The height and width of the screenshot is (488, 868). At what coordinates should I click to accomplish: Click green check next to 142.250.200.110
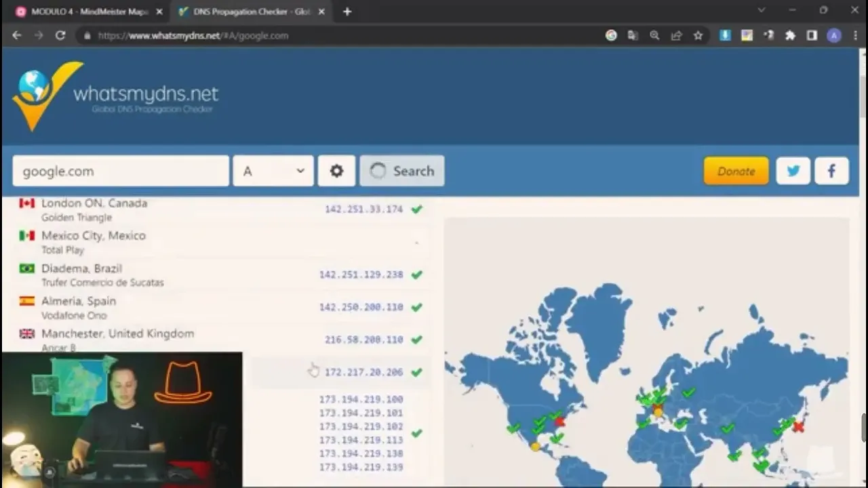417,307
